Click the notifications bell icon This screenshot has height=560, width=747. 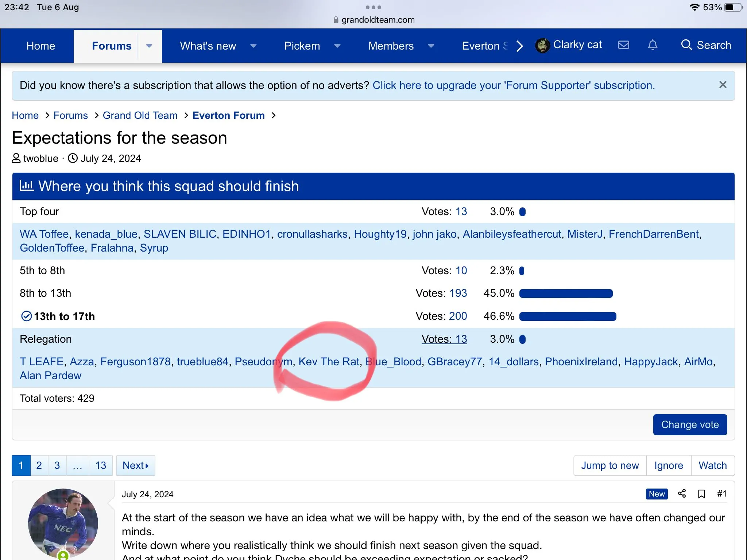[x=652, y=46]
